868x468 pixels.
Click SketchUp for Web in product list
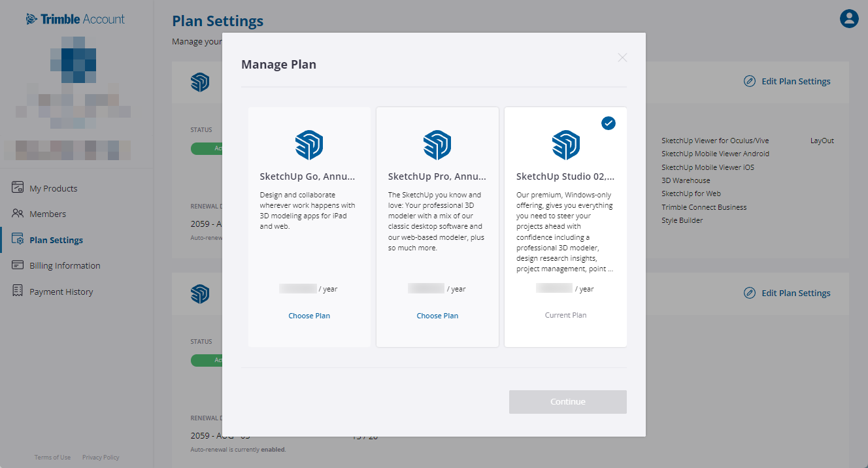click(692, 193)
